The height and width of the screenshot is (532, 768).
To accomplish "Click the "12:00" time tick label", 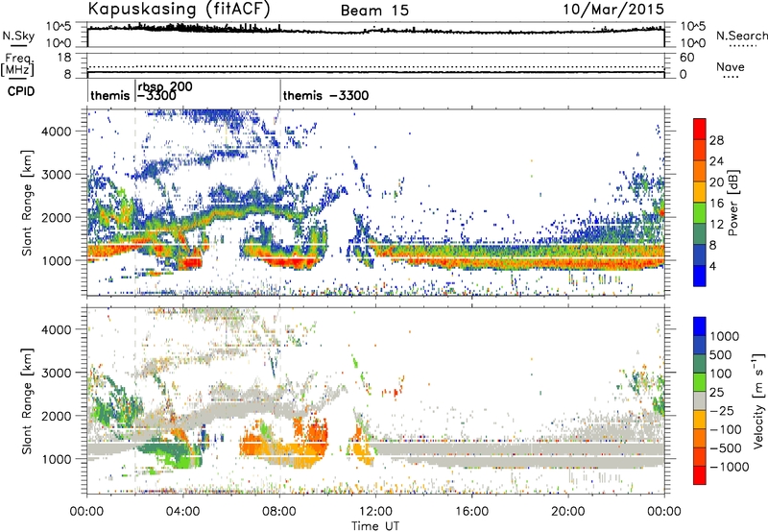I will click(375, 512).
